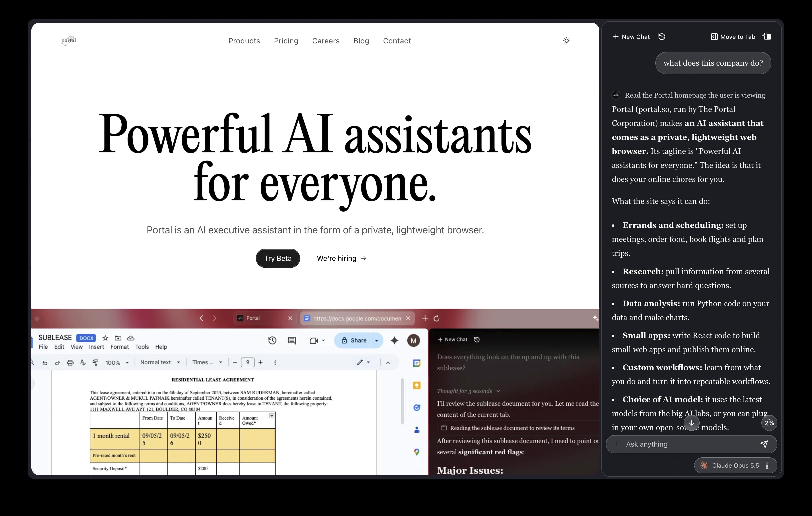Click Undo in the Docs toolbar
812x516 pixels.
click(45, 362)
